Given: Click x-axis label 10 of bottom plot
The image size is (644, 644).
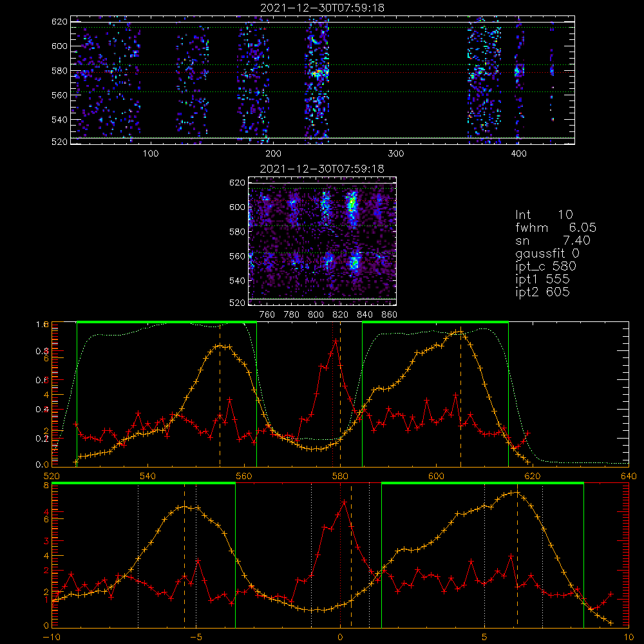Looking at the screenshot, I should [629, 638].
